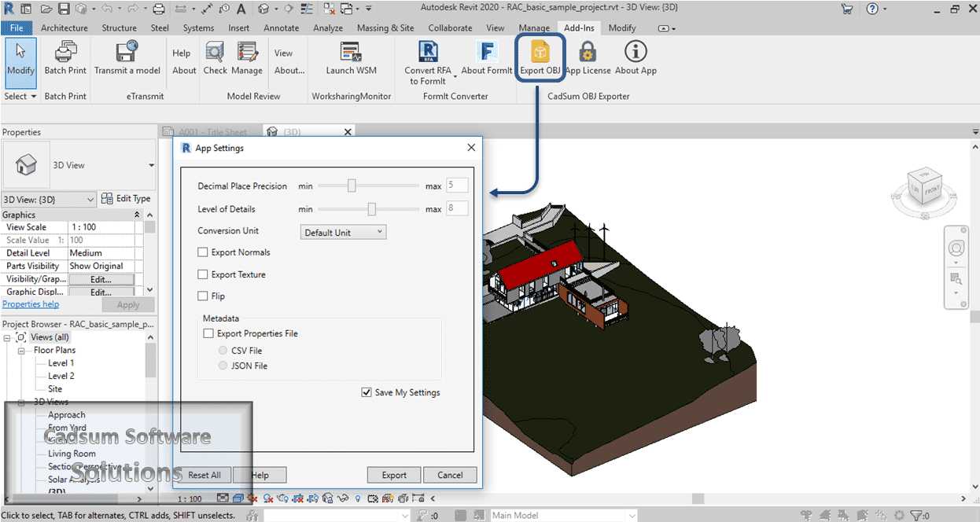Open the Batch Print tool
The width and height of the screenshot is (980, 522).
pos(64,57)
